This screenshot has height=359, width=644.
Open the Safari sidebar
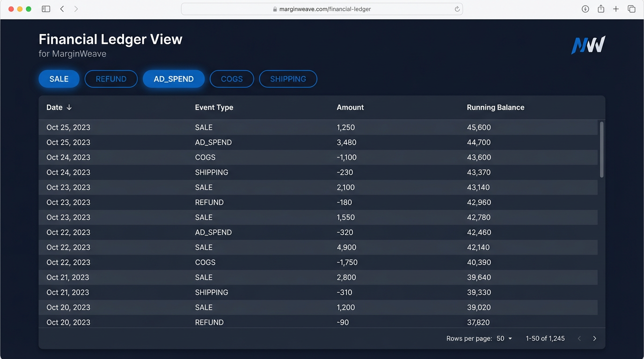(45, 8)
